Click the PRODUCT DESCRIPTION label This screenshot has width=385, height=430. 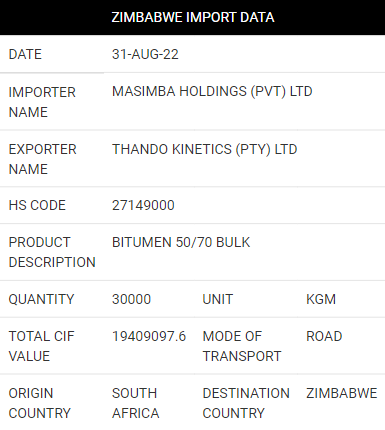click(52, 252)
